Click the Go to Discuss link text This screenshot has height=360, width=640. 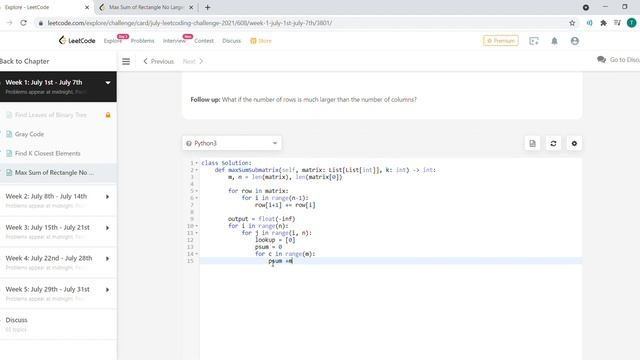tap(624, 60)
